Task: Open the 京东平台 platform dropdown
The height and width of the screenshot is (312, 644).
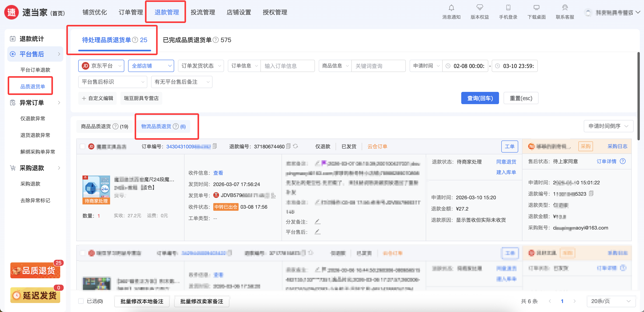Action: [101, 66]
